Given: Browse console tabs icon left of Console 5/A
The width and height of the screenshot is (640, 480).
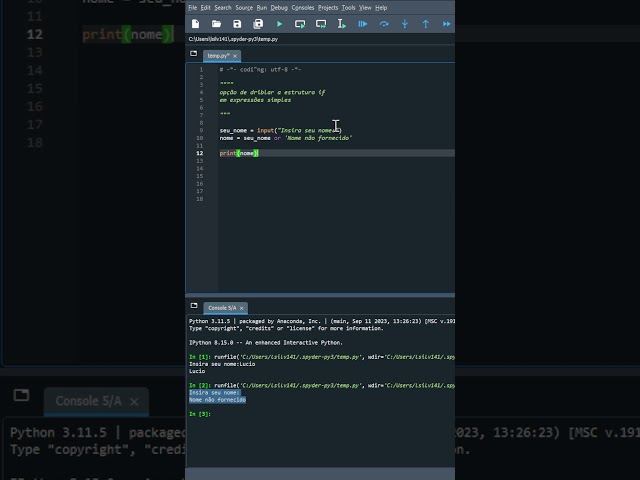Looking at the screenshot, I should point(194,306).
